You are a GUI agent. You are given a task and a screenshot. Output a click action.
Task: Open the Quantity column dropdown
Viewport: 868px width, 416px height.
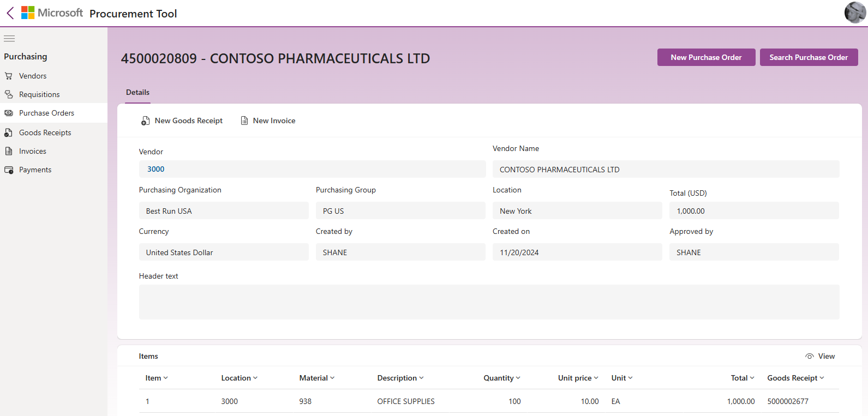pyautogui.click(x=518, y=378)
